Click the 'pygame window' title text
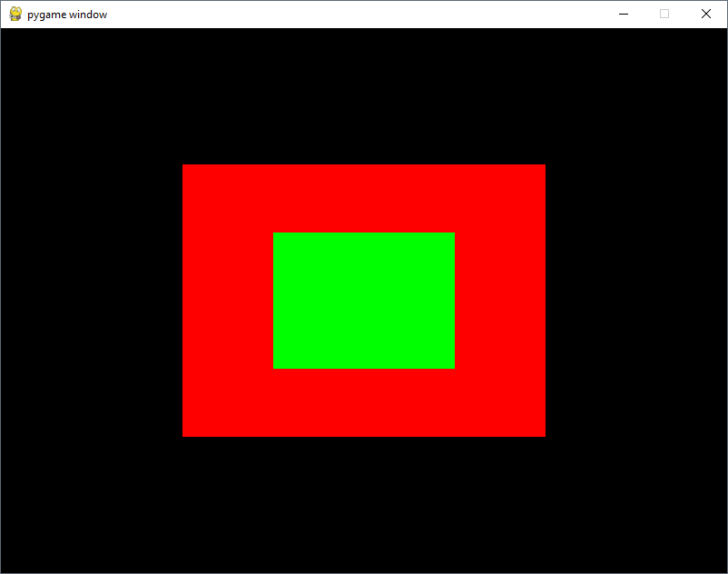Viewport: 728px width, 574px height. pos(67,15)
